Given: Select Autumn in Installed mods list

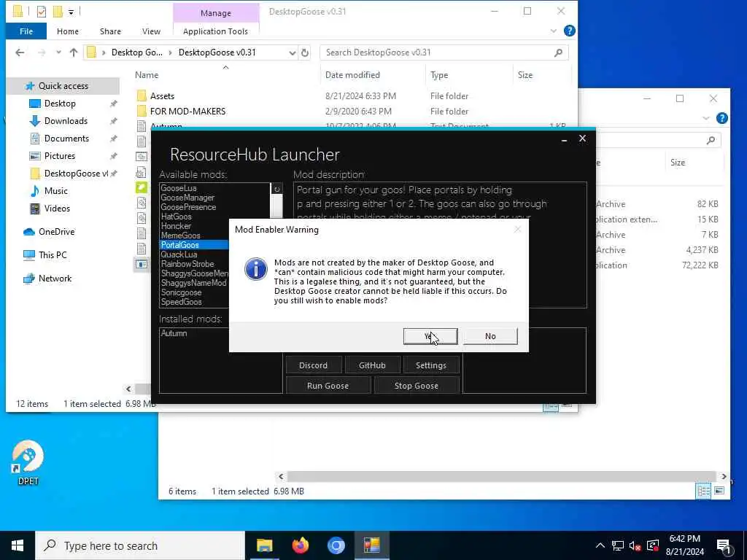Looking at the screenshot, I should click(174, 333).
